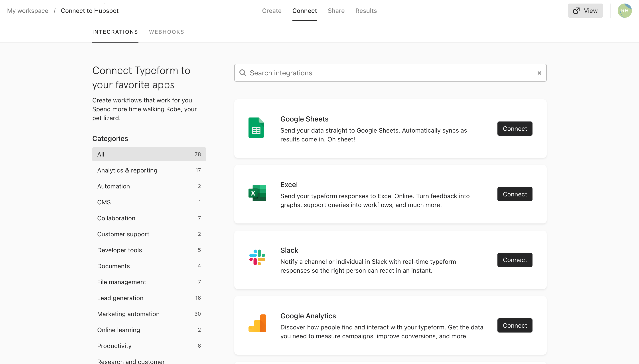This screenshot has width=639, height=364.
Task: Focus the Search integrations field
Action: [390, 73]
